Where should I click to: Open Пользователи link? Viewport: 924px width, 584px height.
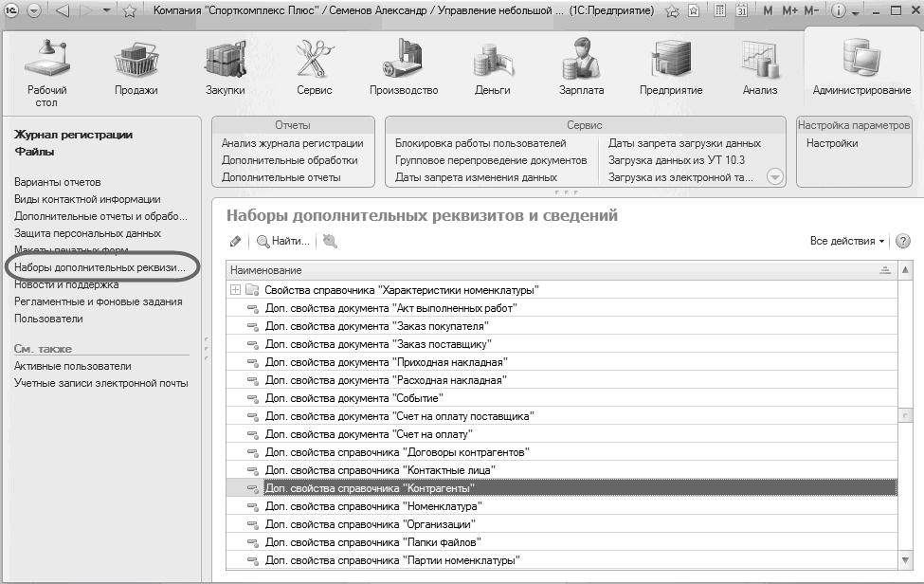(x=48, y=319)
